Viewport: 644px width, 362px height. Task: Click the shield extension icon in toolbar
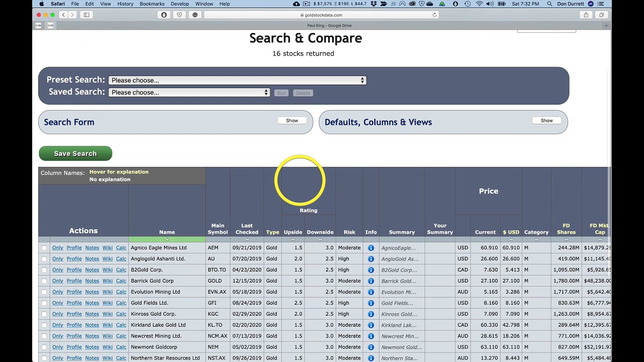[x=180, y=15]
